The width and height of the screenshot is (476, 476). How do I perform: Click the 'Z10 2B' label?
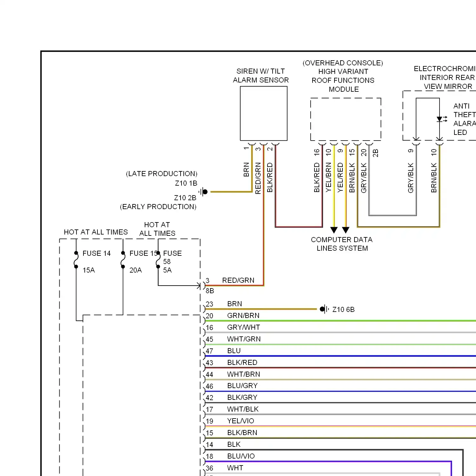(x=185, y=198)
